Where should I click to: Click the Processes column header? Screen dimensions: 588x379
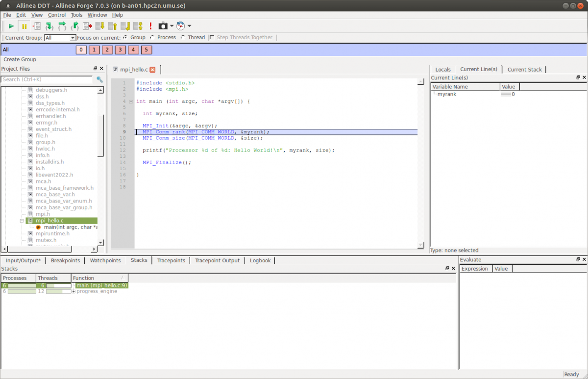[19, 278]
